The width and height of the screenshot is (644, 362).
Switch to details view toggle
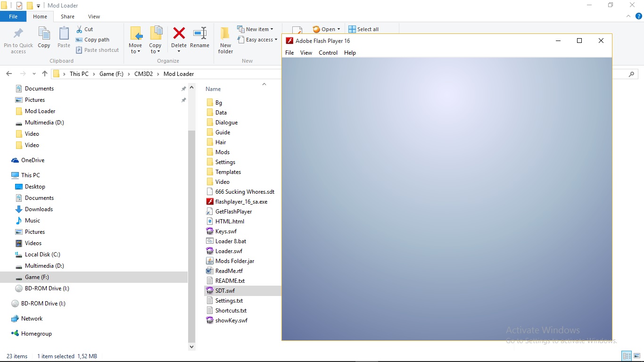click(627, 356)
